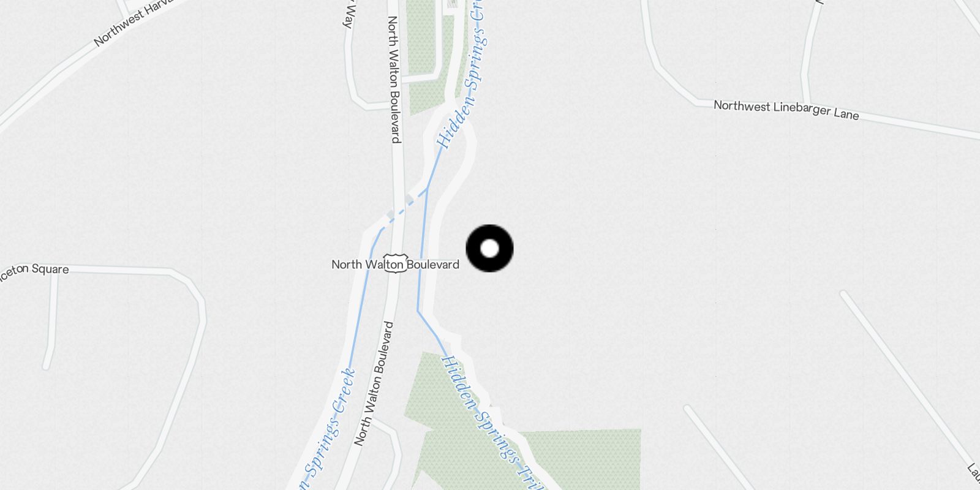Select the horizontal North Walton Boulevard label
The width and height of the screenshot is (980, 490).
tap(395, 265)
